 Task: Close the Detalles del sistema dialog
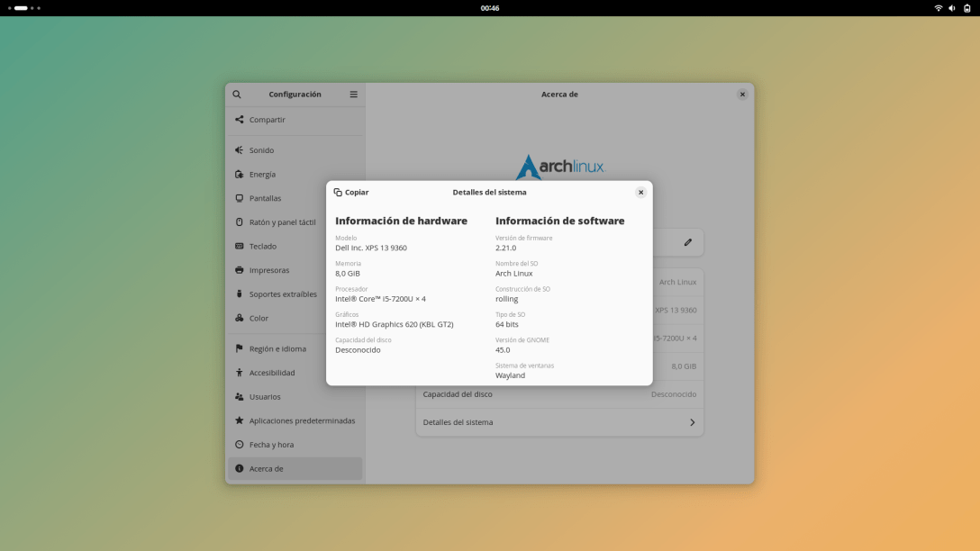point(640,193)
